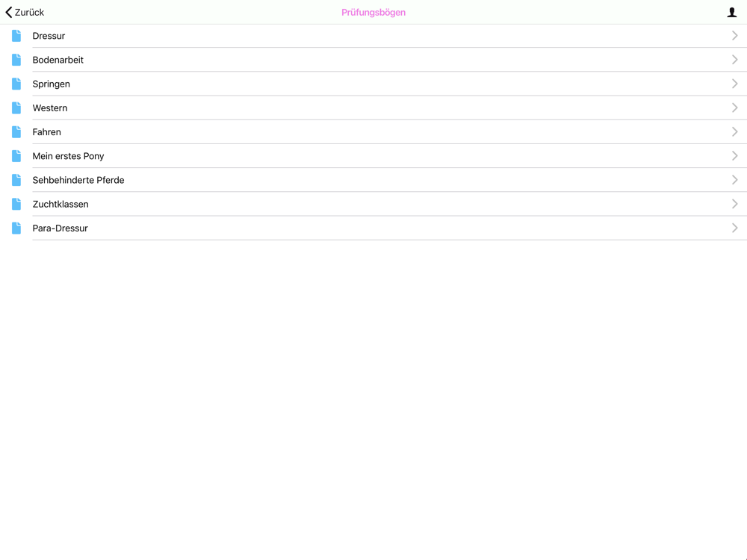Open Sehbehinderte Pferde entry text

point(78,180)
